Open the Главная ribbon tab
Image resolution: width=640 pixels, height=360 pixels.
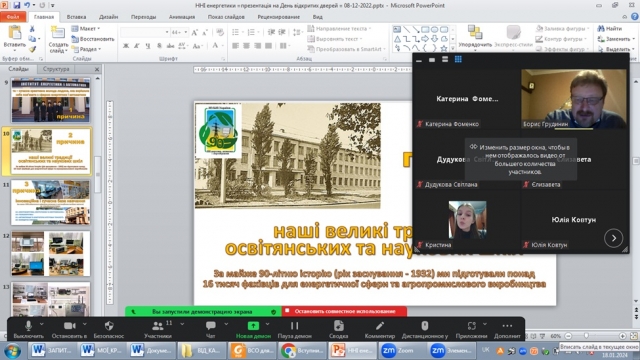pyautogui.click(x=44, y=17)
